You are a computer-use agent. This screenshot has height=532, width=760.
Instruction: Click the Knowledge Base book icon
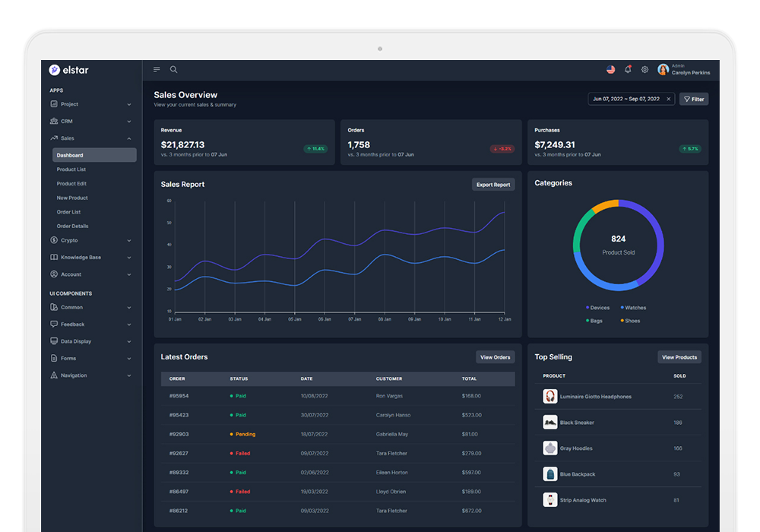[52, 257]
